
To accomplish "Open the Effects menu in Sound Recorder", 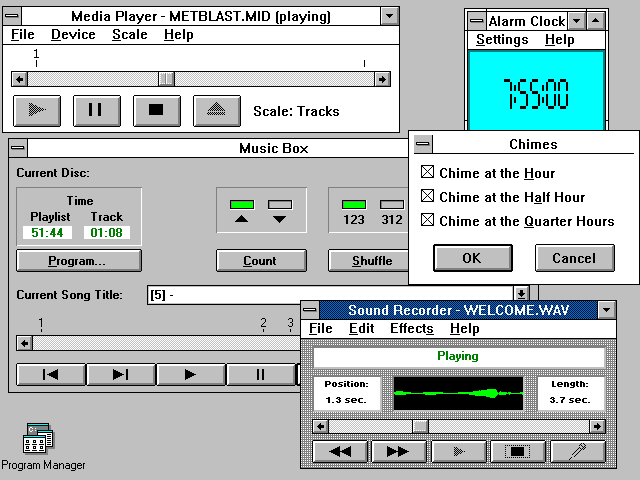I will coord(411,329).
